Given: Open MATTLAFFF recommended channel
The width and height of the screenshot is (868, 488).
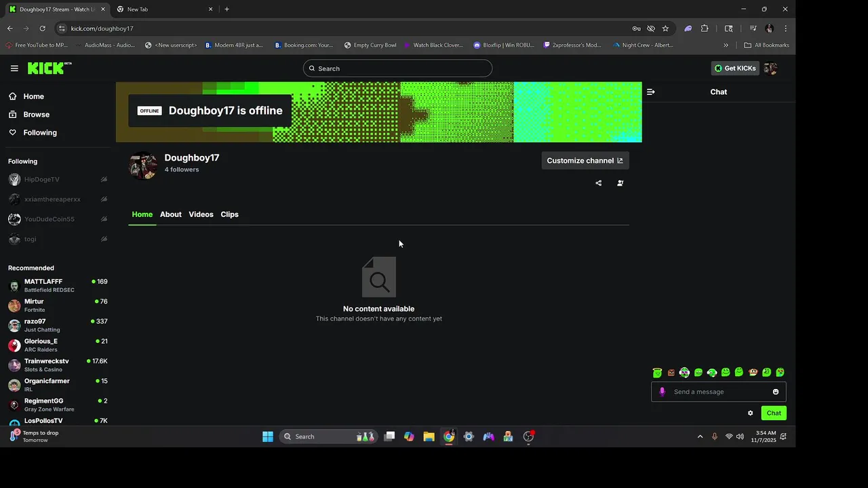Looking at the screenshot, I should click(58, 285).
